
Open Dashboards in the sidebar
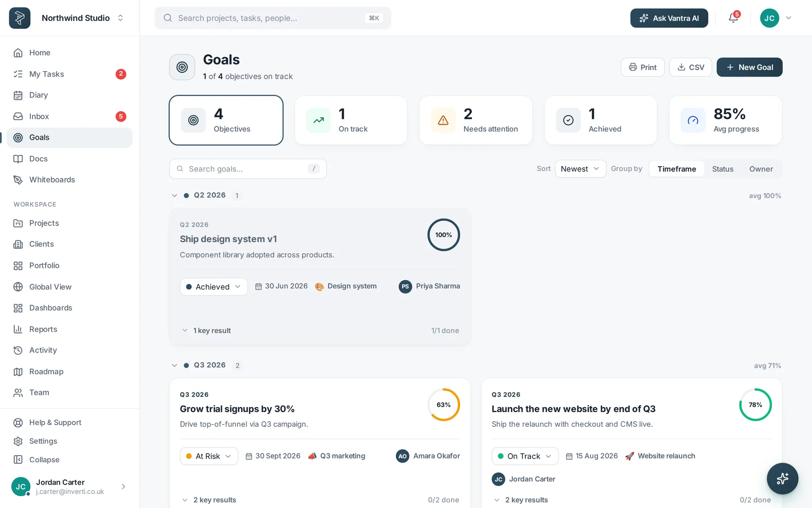[x=70, y=308]
